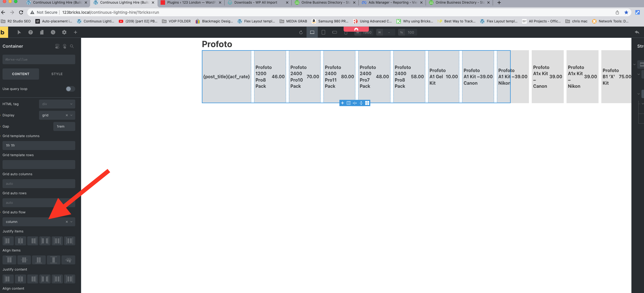The height and width of the screenshot is (293, 644).
Task: Click the browser reload button
Action: [21, 12]
